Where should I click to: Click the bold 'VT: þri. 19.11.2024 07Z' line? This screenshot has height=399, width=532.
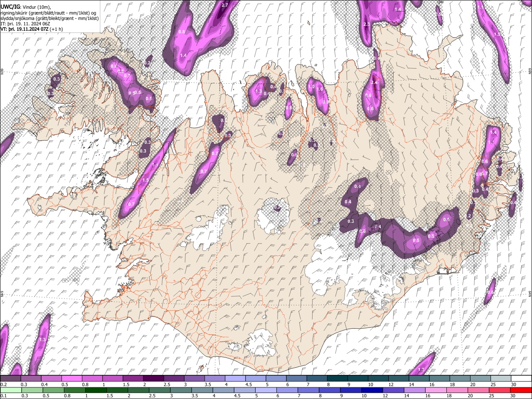[x=32, y=29]
